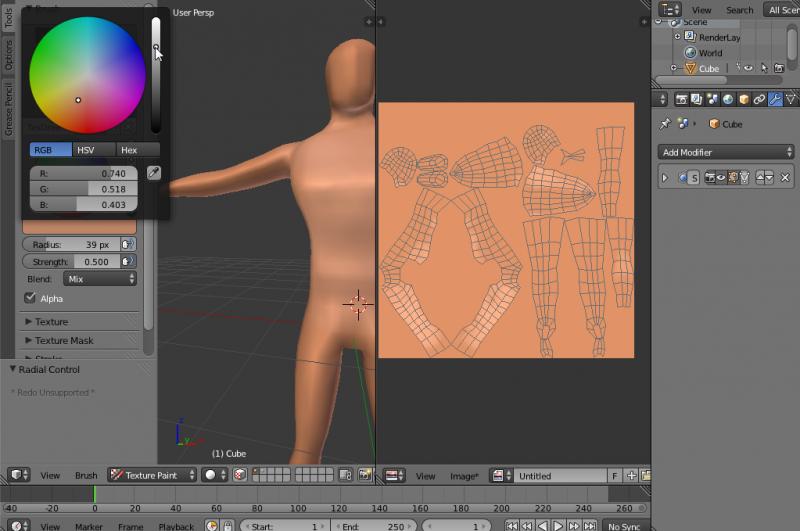Open the Image menu in UV editor
This screenshot has width=800, height=531.
[x=464, y=476]
